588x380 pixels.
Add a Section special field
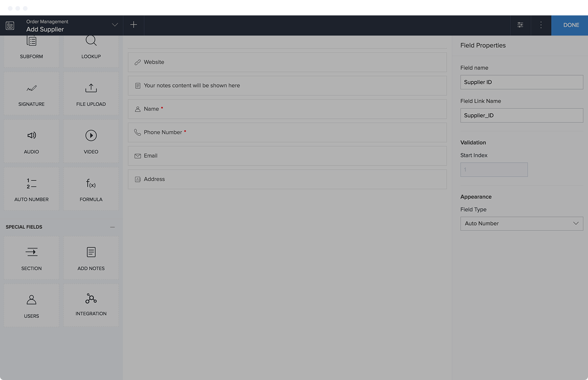tap(31, 258)
